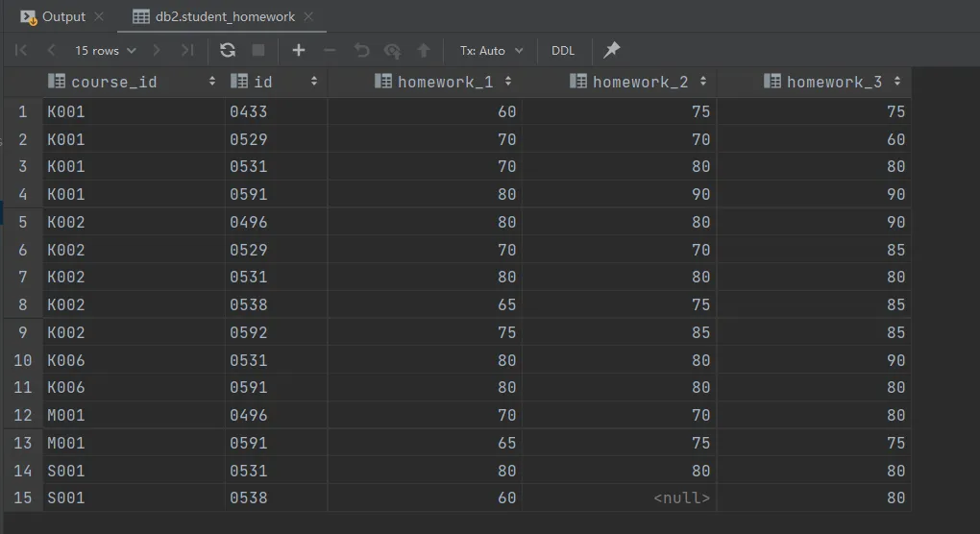Jump to the last page of results
This screenshot has width=980, height=534.
pyautogui.click(x=187, y=50)
